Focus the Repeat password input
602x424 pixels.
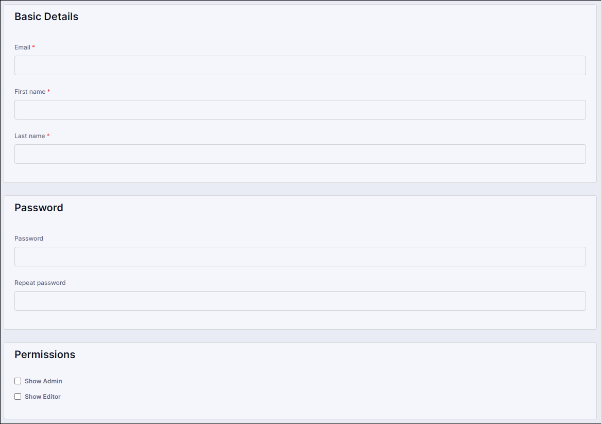click(300, 301)
